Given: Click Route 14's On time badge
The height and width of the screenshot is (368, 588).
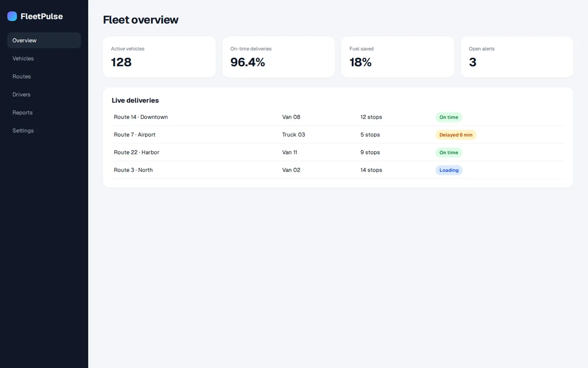Looking at the screenshot, I should coord(449,117).
